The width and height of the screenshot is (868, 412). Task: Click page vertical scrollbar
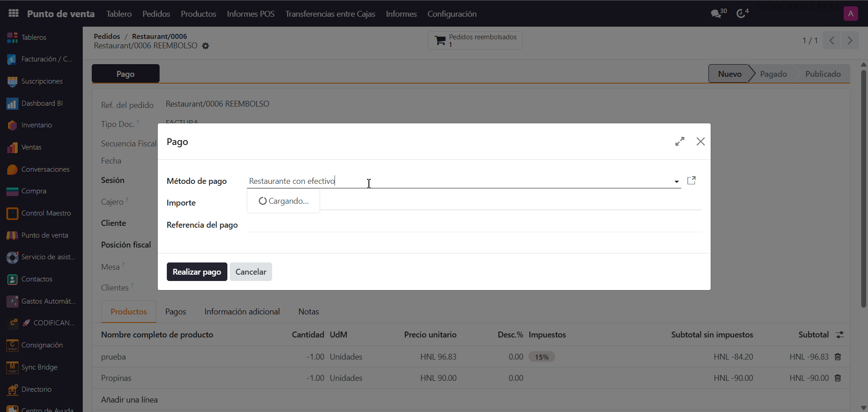(863, 189)
